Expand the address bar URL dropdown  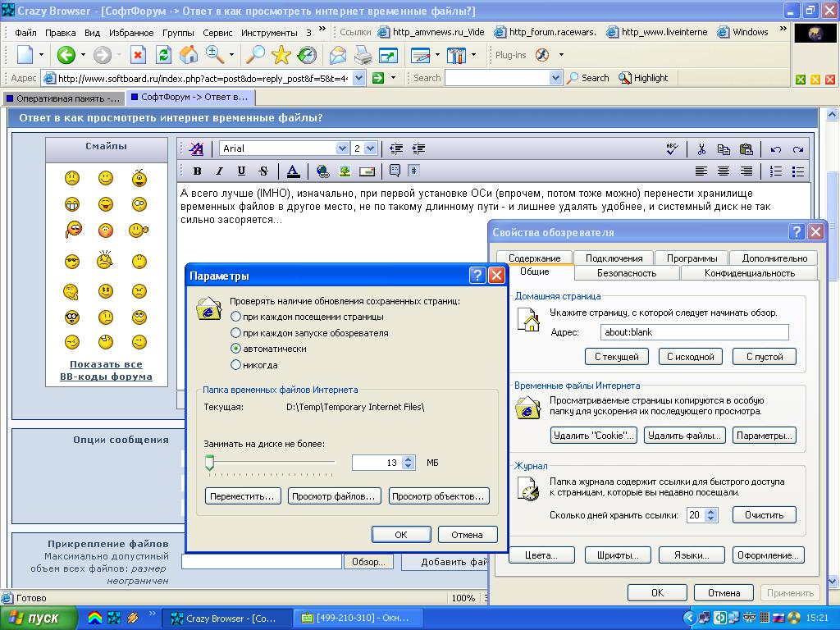358,78
